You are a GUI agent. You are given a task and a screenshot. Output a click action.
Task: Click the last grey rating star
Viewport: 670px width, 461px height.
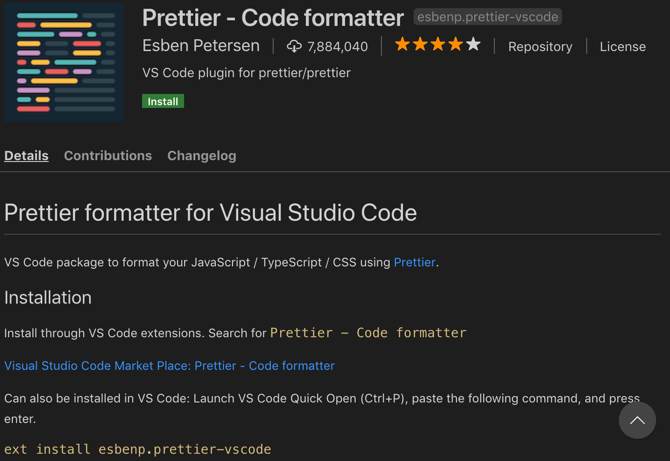(473, 45)
